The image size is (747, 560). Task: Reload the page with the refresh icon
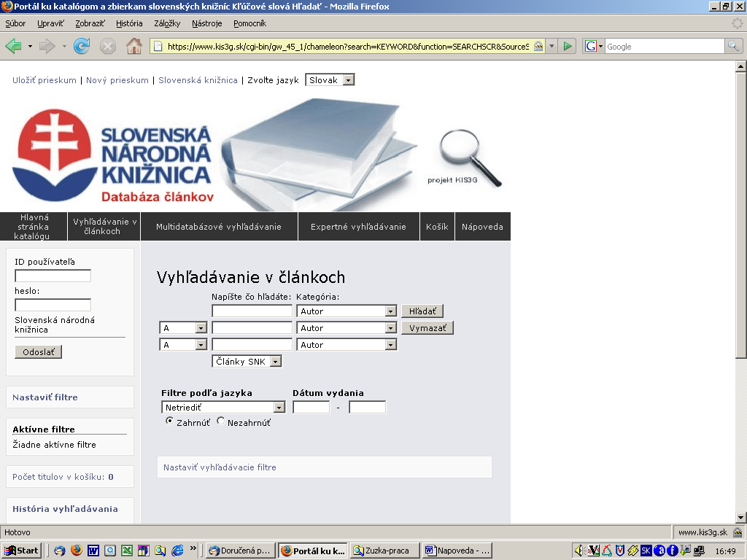(82, 47)
